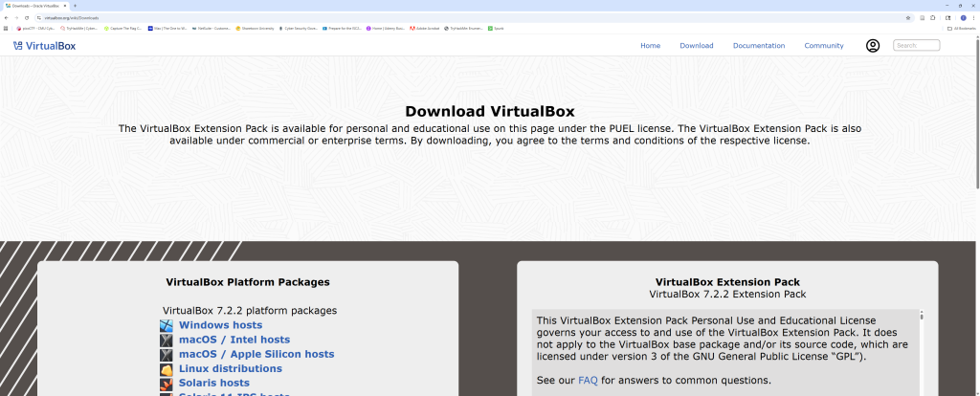Screen dimensions: 980x396
Task: Click the Windows hosts platform icon
Action: [167, 325]
